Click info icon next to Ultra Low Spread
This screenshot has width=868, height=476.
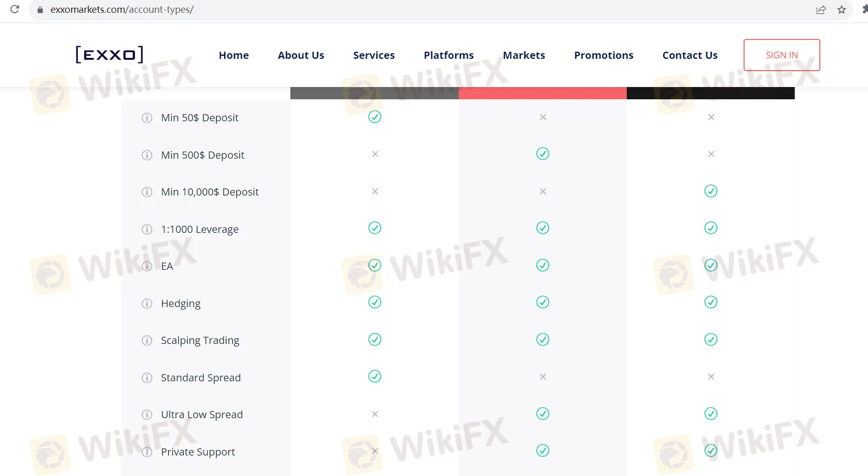point(147,415)
